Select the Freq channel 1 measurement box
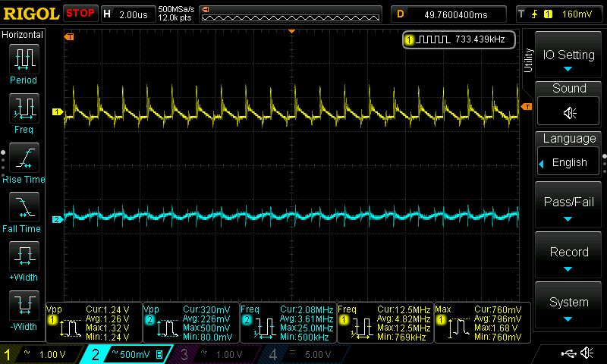607x364 pixels. pyautogui.click(x=385, y=322)
